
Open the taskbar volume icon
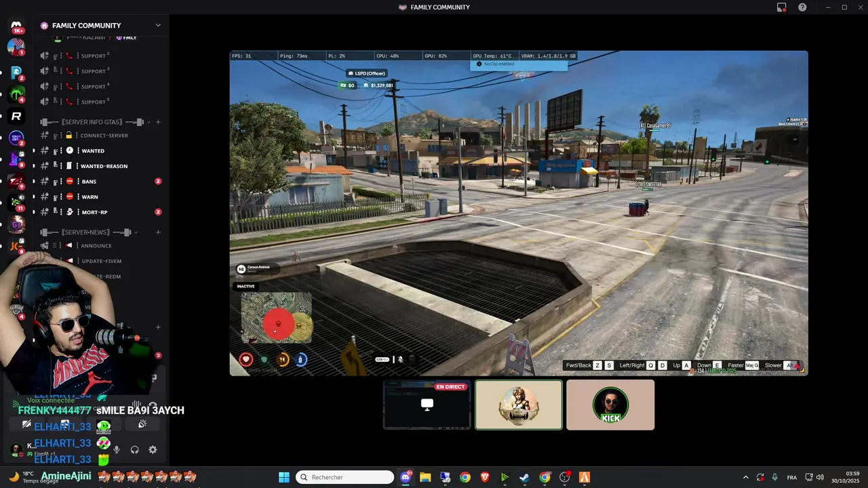pos(820,477)
